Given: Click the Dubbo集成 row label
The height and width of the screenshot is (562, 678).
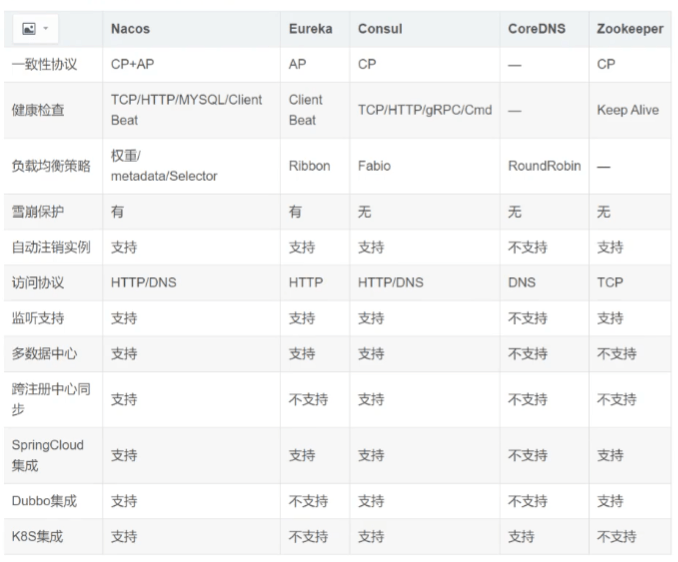Looking at the screenshot, I should 44,501.
